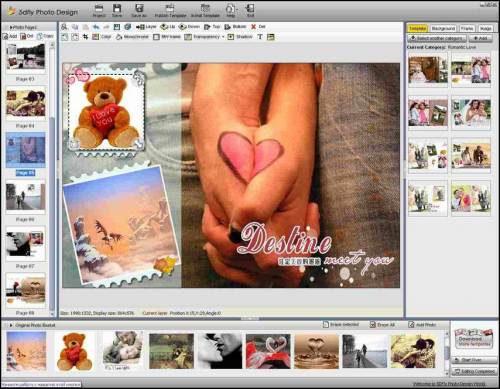The width and height of the screenshot is (500, 389).
Task: Expand the Transparency dropdown arrow
Action: coord(223,37)
